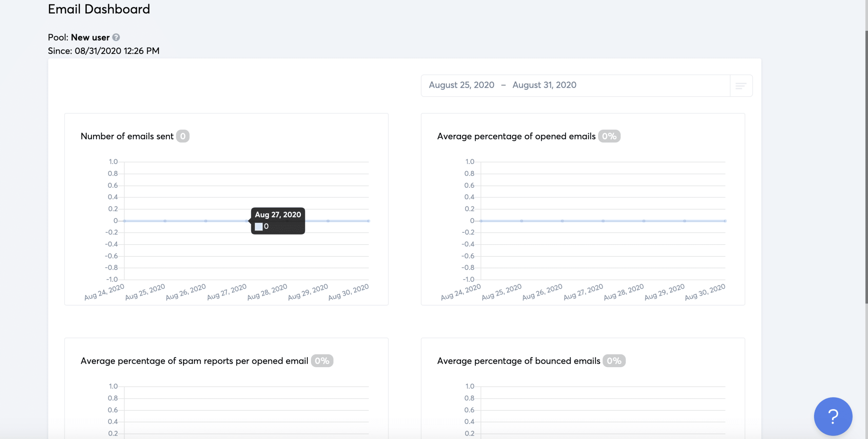Screen dimensions: 868x439
Task: Open the filter icon beside the date range
Action: (741, 86)
